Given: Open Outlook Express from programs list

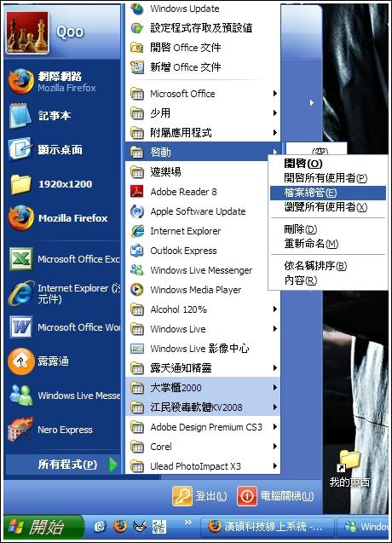Looking at the screenshot, I should [203, 251].
